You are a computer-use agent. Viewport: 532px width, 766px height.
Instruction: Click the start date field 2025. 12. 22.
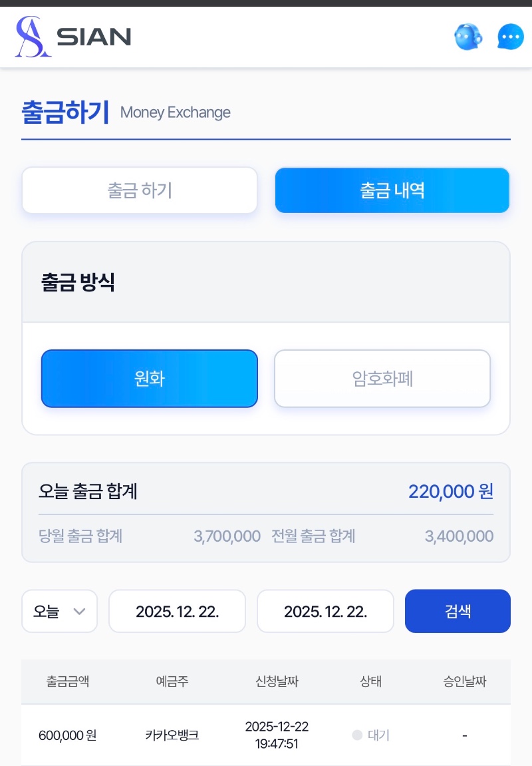pyautogui.click(x=178, y=612)
